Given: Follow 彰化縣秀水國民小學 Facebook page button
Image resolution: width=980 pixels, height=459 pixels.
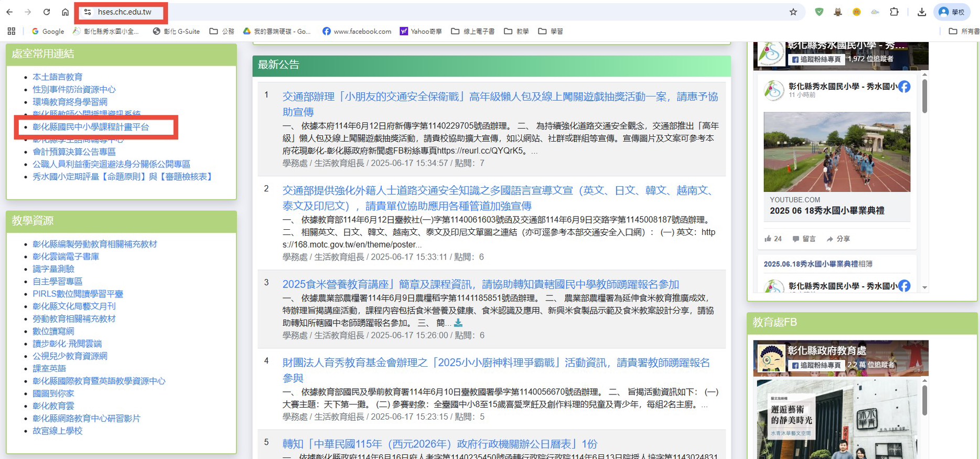Looking at the screenshot, I should point(816,59).
